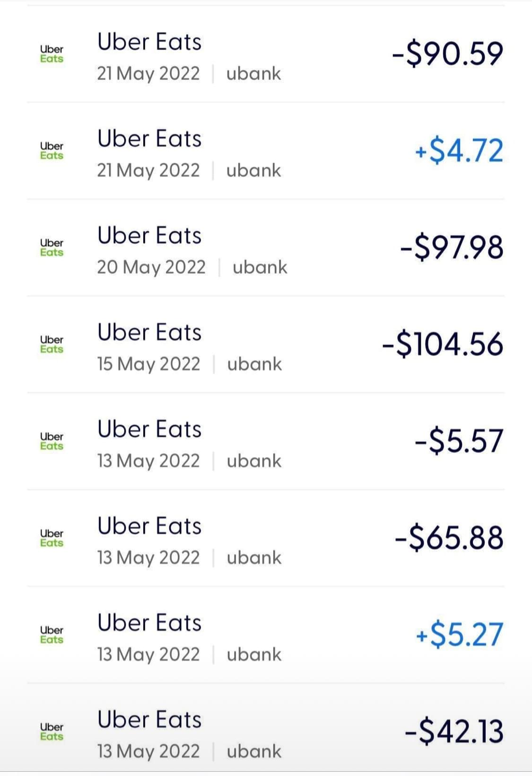Image resolution: width=532 pixels, height=776 pixels.
Task: Tap Uber Eats logo beside -$5.57 charge
Action: [x=52, y=441]
